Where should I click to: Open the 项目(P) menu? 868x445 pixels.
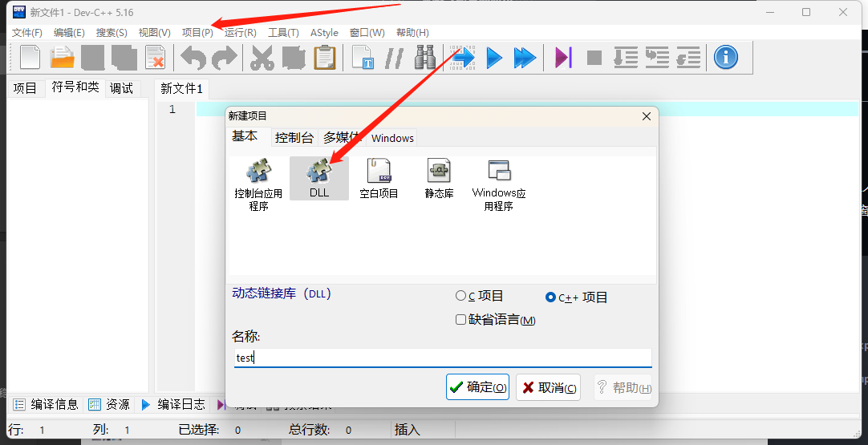click(x=197, y=33)
